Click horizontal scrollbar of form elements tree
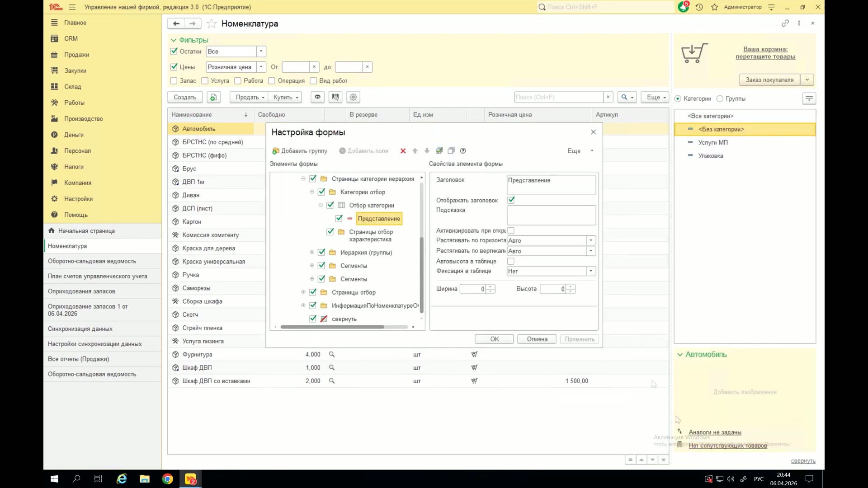Viewport: 868px width, 488px height. point(332,327)
